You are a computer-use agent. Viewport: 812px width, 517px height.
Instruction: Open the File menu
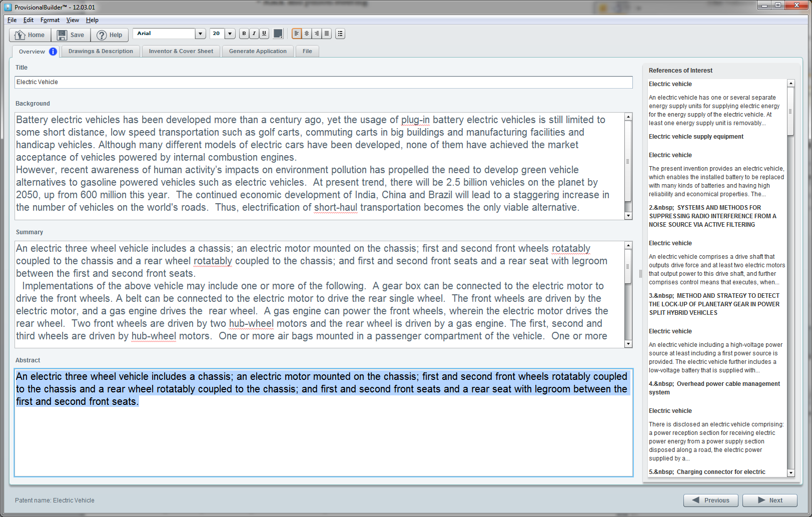(12, 20)
